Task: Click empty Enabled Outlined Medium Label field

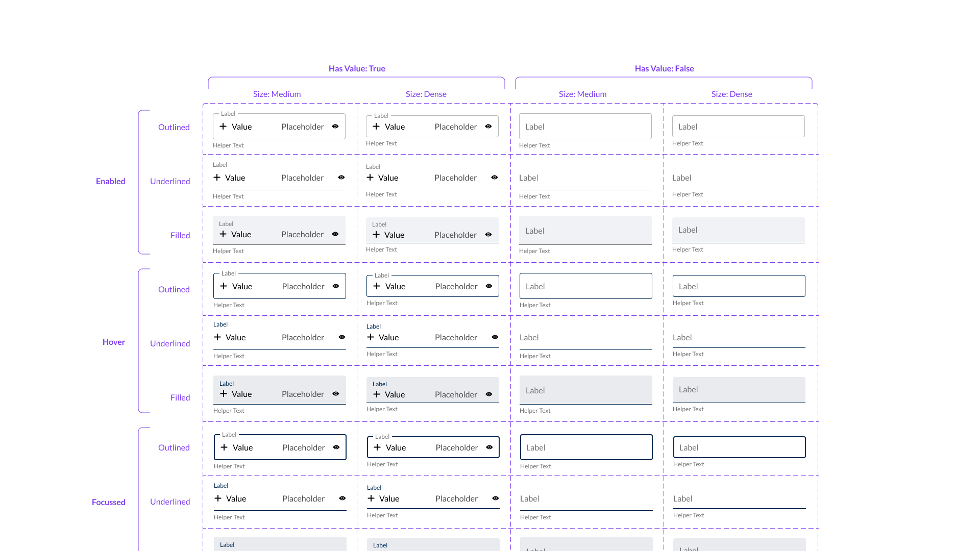Action: pyautogui.click(x=585, y=127)
